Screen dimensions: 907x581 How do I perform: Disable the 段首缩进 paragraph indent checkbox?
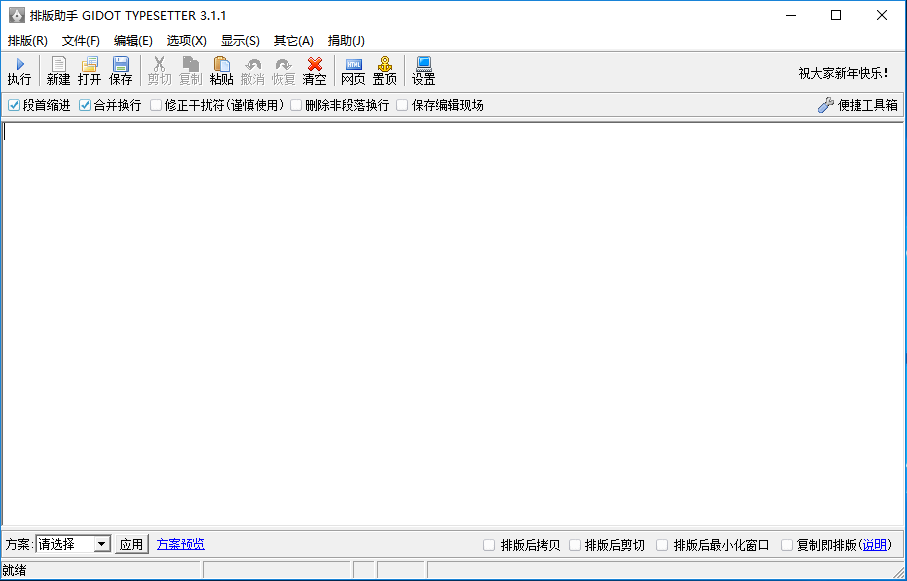[x=14, y=104]
